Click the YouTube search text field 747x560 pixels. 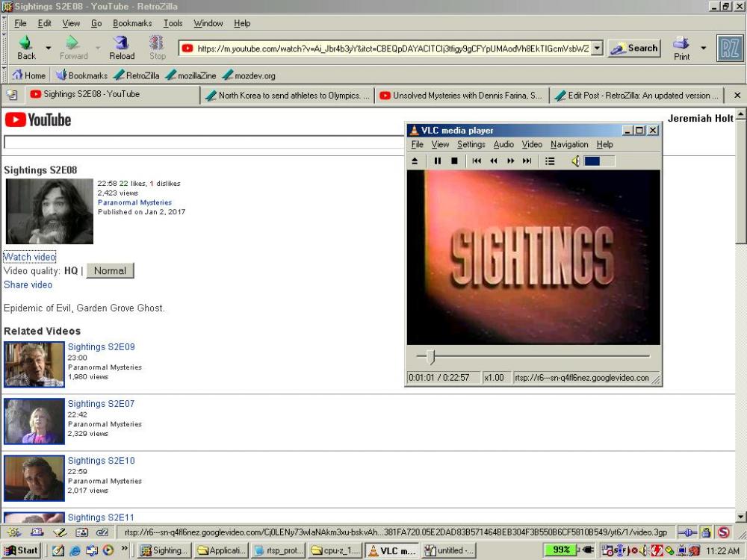[x=204, y=142]
